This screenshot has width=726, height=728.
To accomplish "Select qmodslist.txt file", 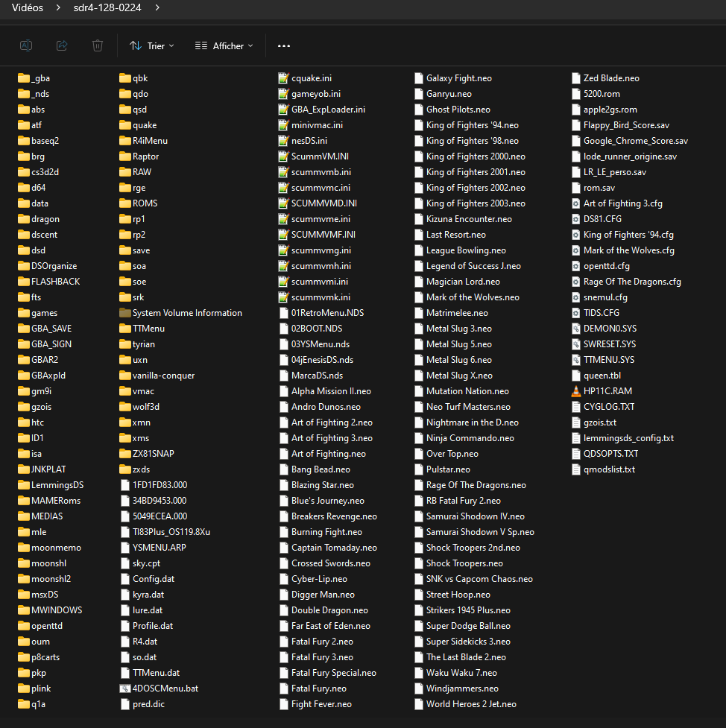I will point(603,469).
